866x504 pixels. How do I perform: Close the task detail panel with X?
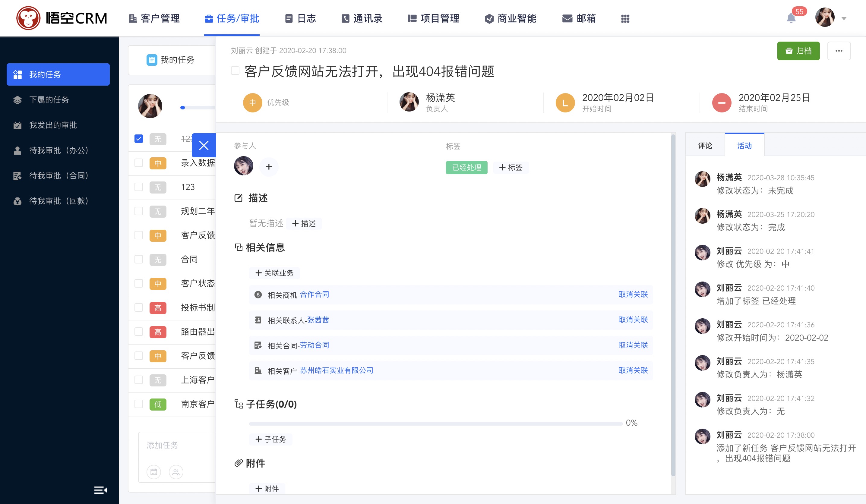[204, 145]
